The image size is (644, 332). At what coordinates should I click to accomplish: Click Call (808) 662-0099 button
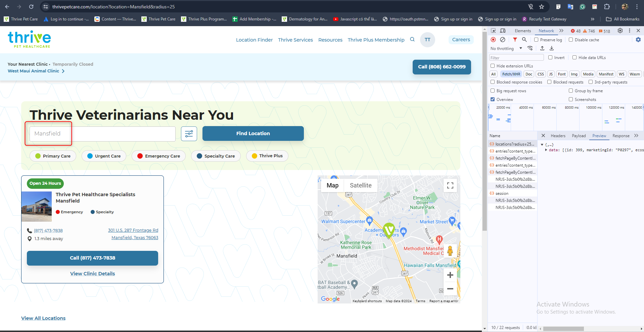click(x=442, y=67)
